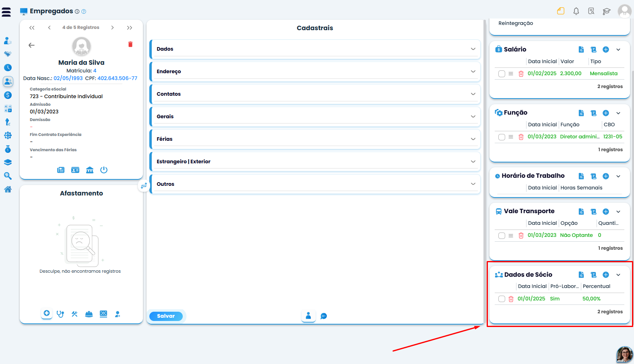Expand the Contatos section
Viewport: 634px width, 364px height.
click(x=315, y=94)
